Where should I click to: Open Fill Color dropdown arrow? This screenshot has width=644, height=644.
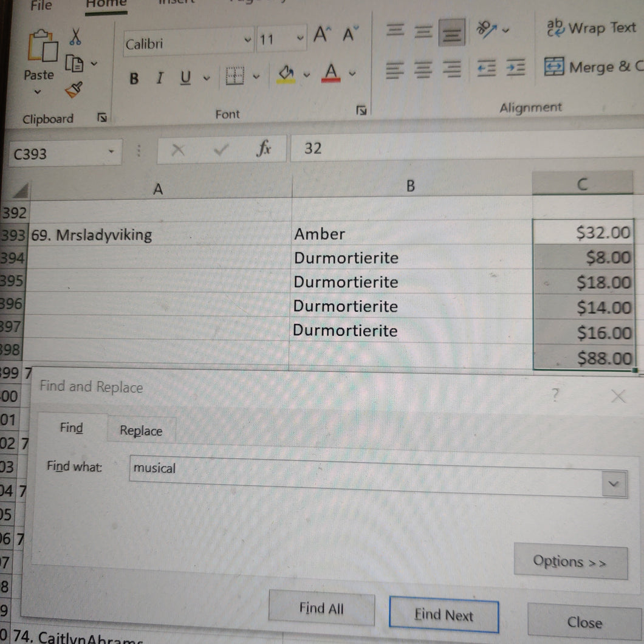coord(306,75)
